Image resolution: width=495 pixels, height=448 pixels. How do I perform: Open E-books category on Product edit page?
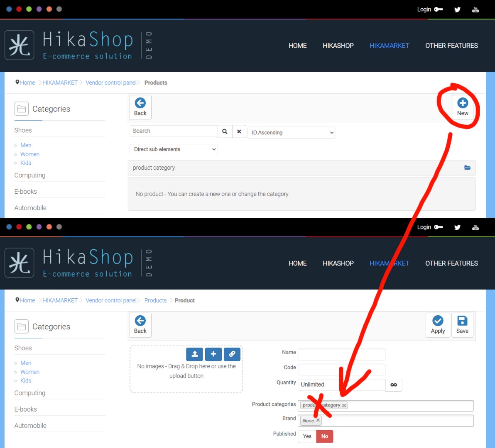pos(26,409)
